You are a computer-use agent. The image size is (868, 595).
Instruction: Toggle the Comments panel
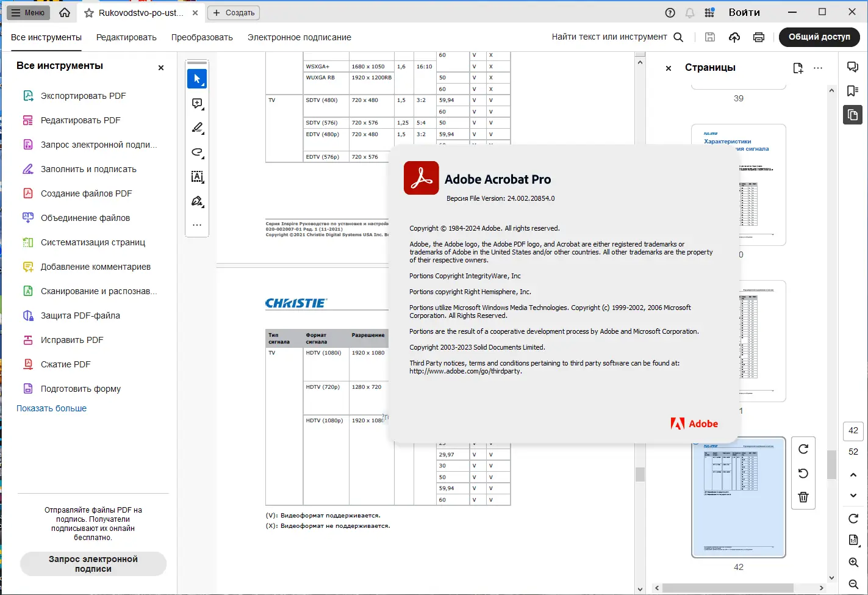point(852,67)
